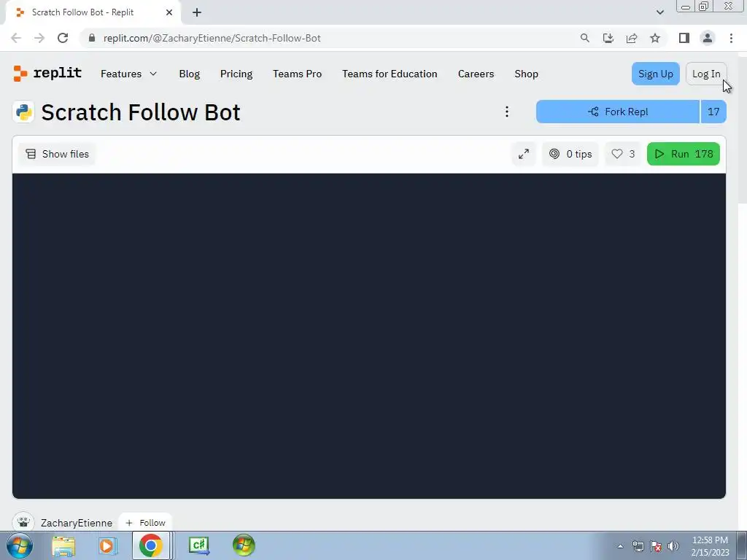This screenshot has width=747, height=560.
Task: Share this page icon
Action: [632, 38]
